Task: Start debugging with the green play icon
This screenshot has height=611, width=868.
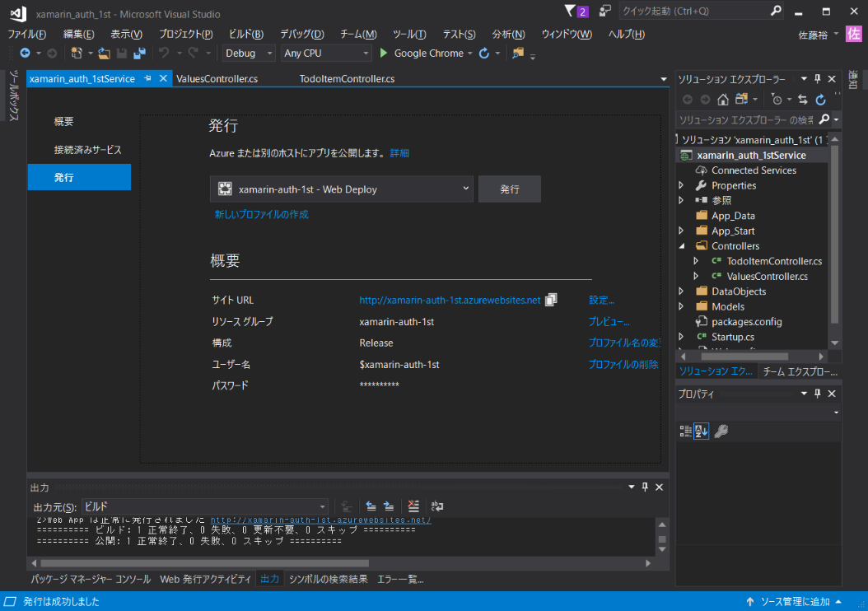Action: (x=383, y=54)
